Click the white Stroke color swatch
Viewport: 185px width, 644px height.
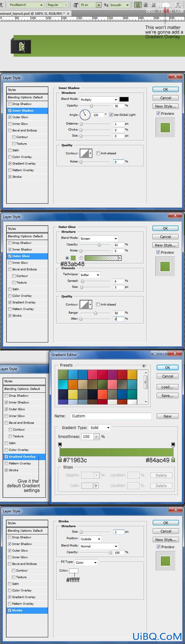[74, 571]
